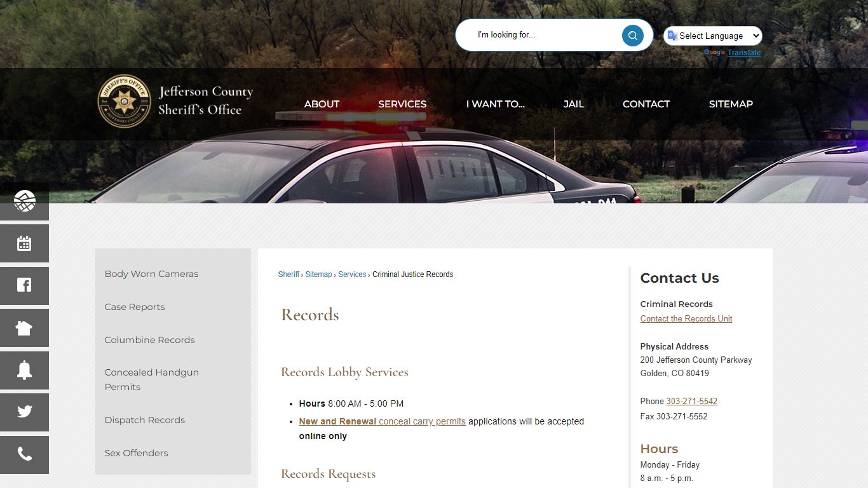Click the Records Requests heading
The height and width of the screenshot is (488, 868).
[328, 474]
